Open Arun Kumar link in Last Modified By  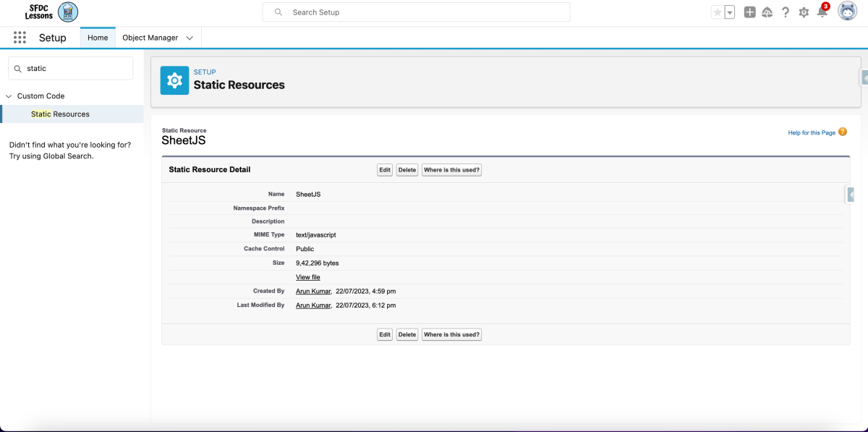[x=313, y=305]
